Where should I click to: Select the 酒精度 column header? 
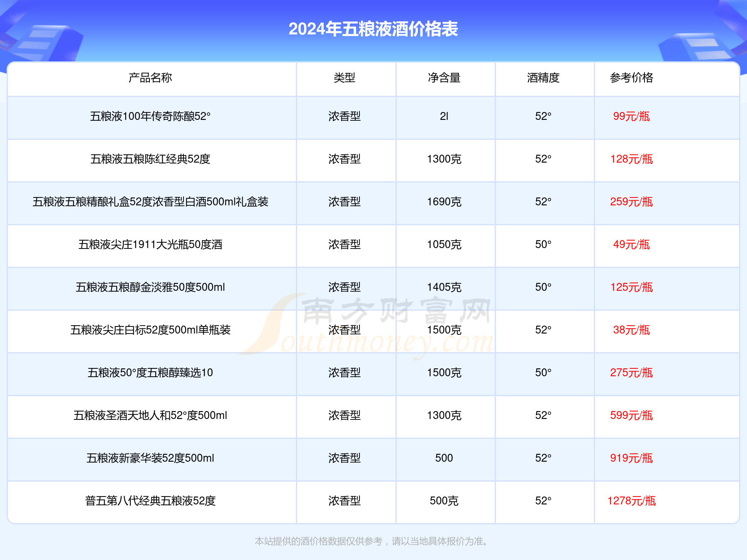pyautogui.click(x=543, y=78)
